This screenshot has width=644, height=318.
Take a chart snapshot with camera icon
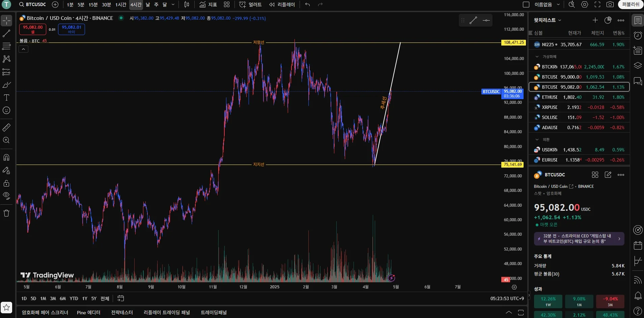[610, 4]
